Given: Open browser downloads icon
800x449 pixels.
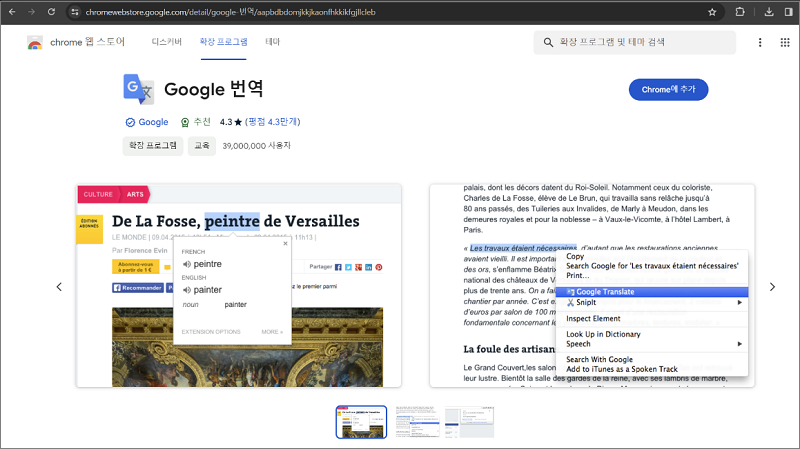Looking at the screenshot, I should [x=769, y=12].
